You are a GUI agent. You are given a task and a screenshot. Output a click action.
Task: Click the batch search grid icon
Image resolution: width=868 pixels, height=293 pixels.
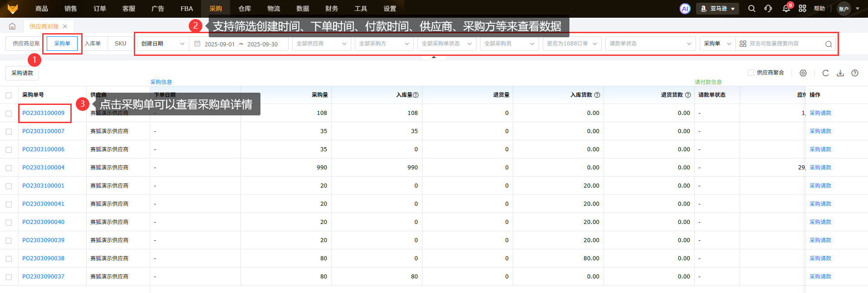(x=743, y=44)
